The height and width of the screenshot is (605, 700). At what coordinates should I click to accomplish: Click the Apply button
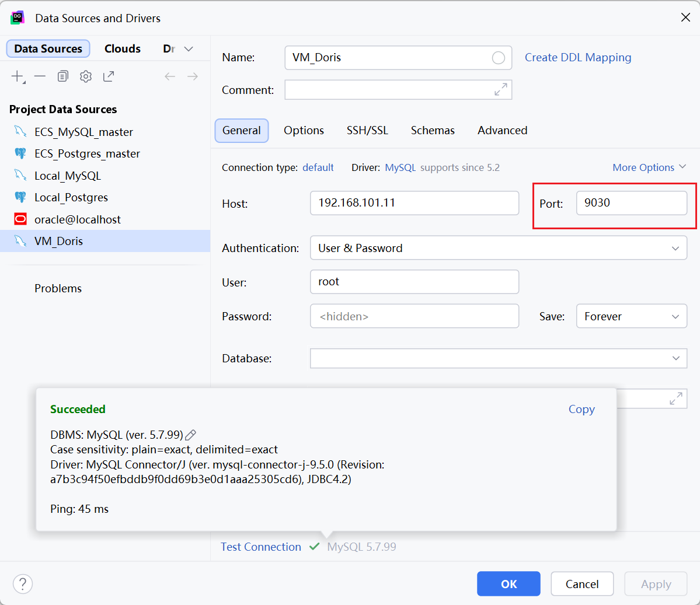click(656, 584)
